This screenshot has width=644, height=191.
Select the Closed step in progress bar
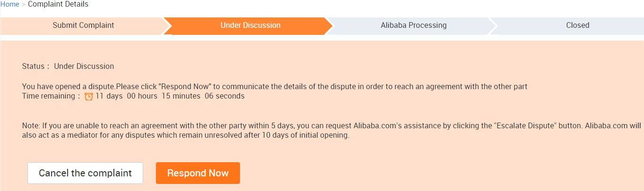577,25
